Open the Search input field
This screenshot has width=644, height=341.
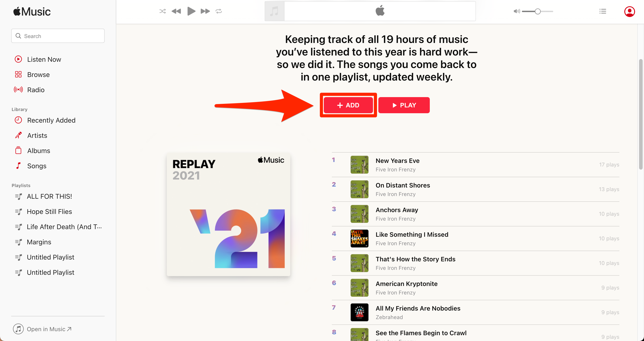(57, 36)
